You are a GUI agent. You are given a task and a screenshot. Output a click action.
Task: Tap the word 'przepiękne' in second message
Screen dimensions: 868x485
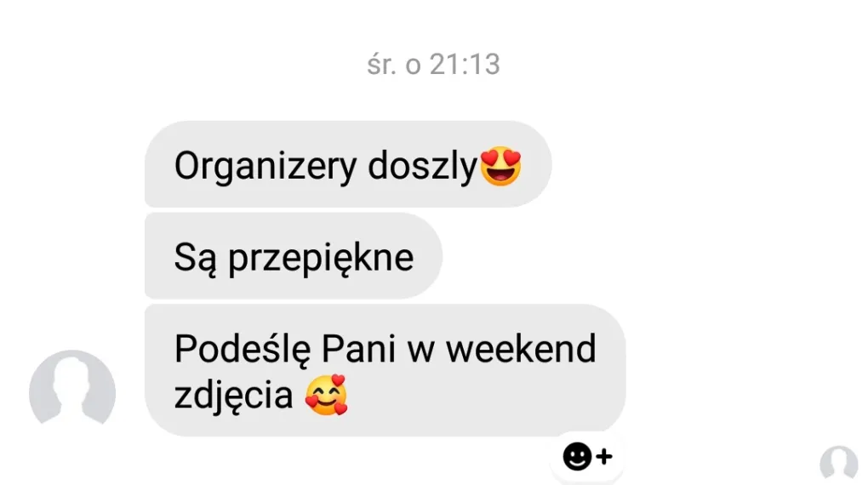click(321, 258)
